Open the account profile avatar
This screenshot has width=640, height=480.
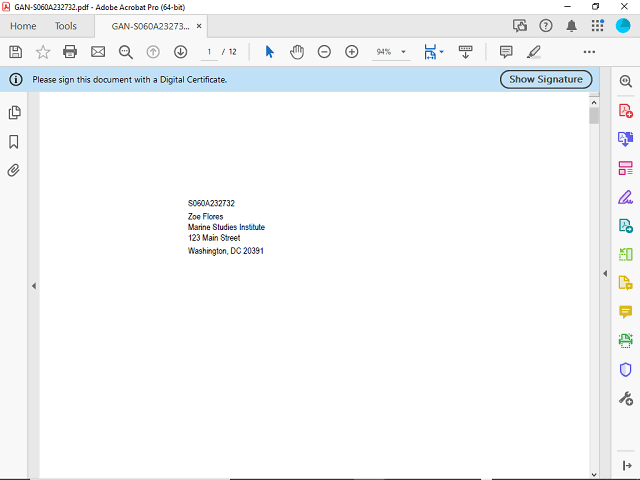623,26
